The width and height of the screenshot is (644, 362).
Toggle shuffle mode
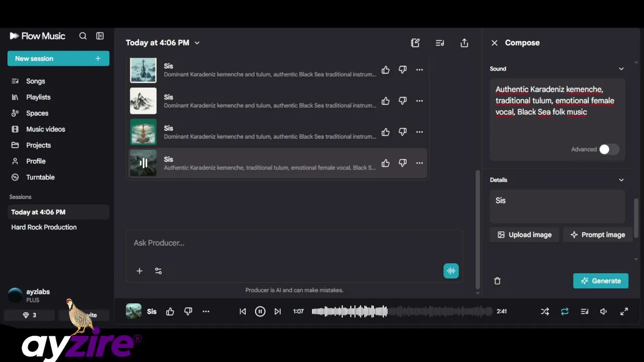point(545,312)
